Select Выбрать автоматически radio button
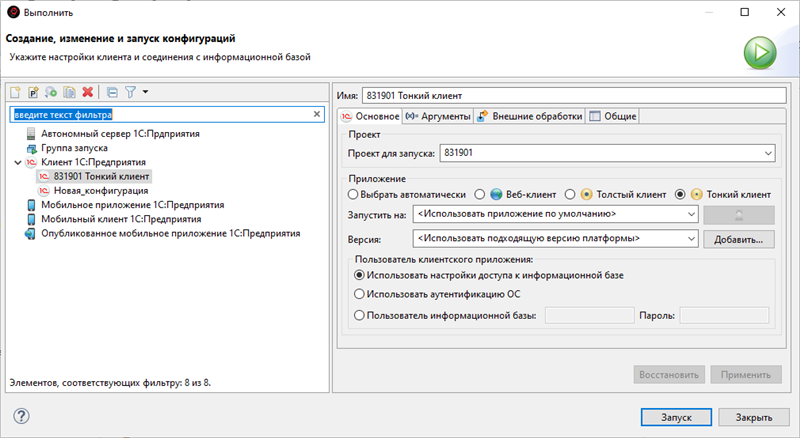This screenshot has height=438, width=800. click(x=353, y=194)
